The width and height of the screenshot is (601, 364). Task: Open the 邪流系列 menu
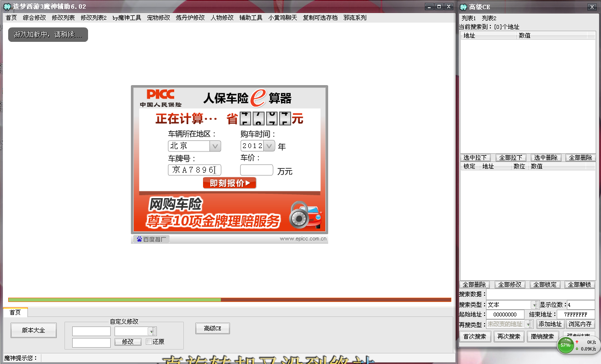click(x=355, y=18)
